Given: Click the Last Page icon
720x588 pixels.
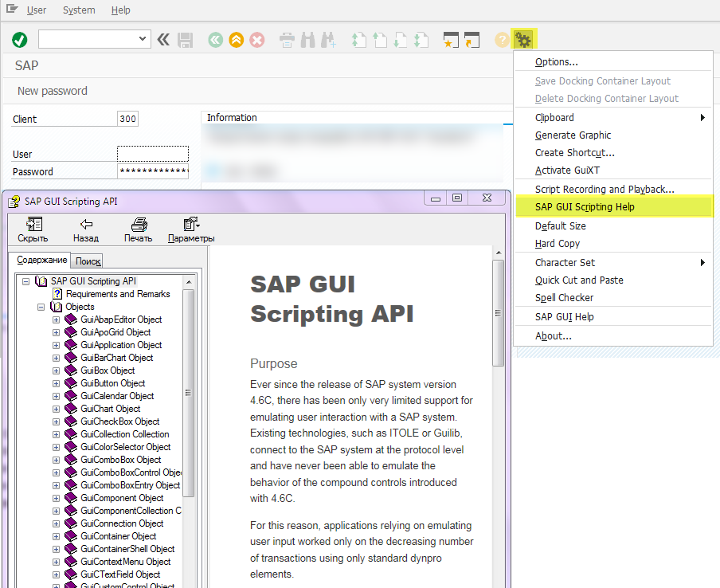Looking at the screenshot, I should 421,40.
